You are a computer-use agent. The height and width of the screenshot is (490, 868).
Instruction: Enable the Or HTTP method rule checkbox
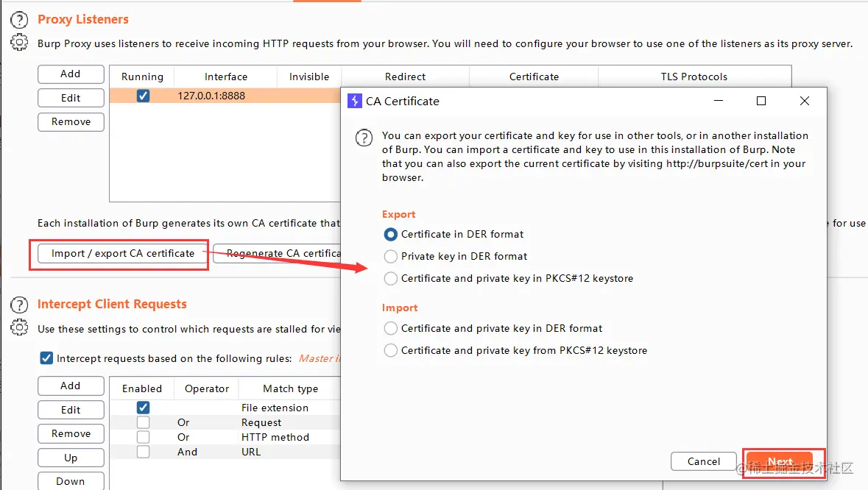pyautogui.click(x=143, y=437)
